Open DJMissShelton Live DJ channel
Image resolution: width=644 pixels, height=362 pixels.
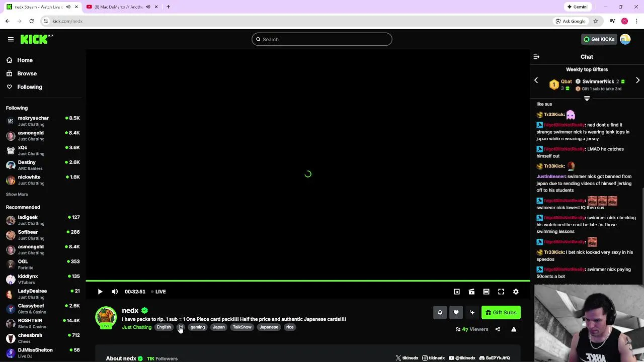tap(43, 352)
